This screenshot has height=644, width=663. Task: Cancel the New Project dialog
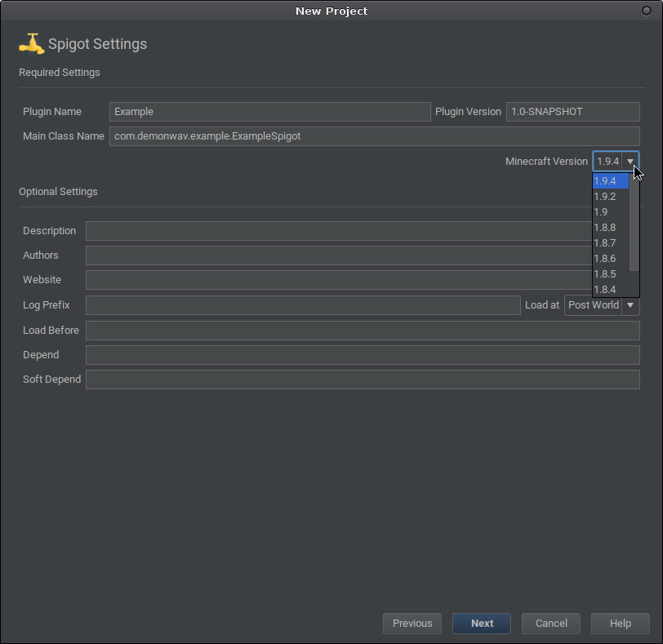tap(551, 624)
